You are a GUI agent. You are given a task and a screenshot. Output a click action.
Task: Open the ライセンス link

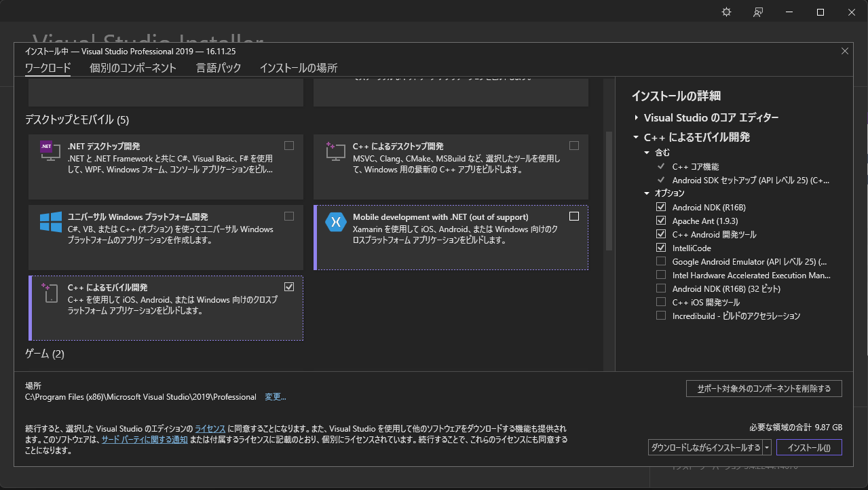point(210,429)
